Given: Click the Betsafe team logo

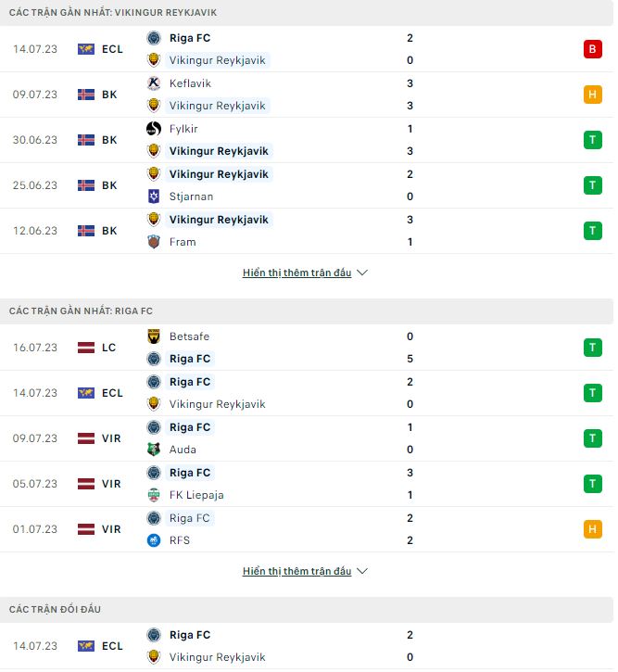Looking at the screenshot, I should [154, 336].
